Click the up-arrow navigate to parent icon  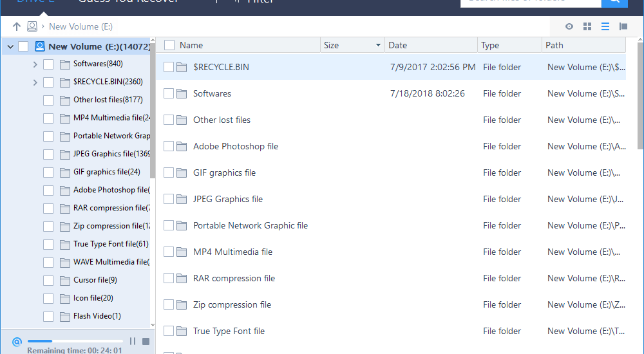17,26
